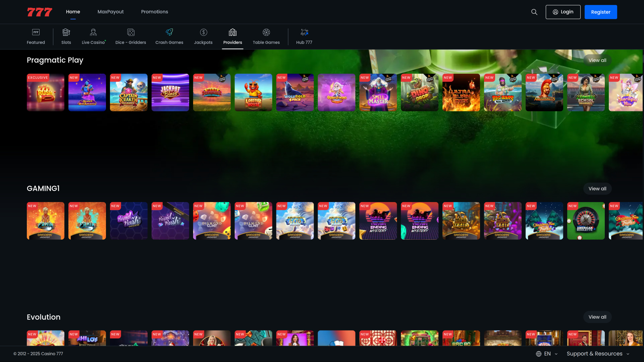Image resolution: width=644 pixels, height=362 pixels.
Task: Open the Hub 777 icon
Action: click(304, 32)
